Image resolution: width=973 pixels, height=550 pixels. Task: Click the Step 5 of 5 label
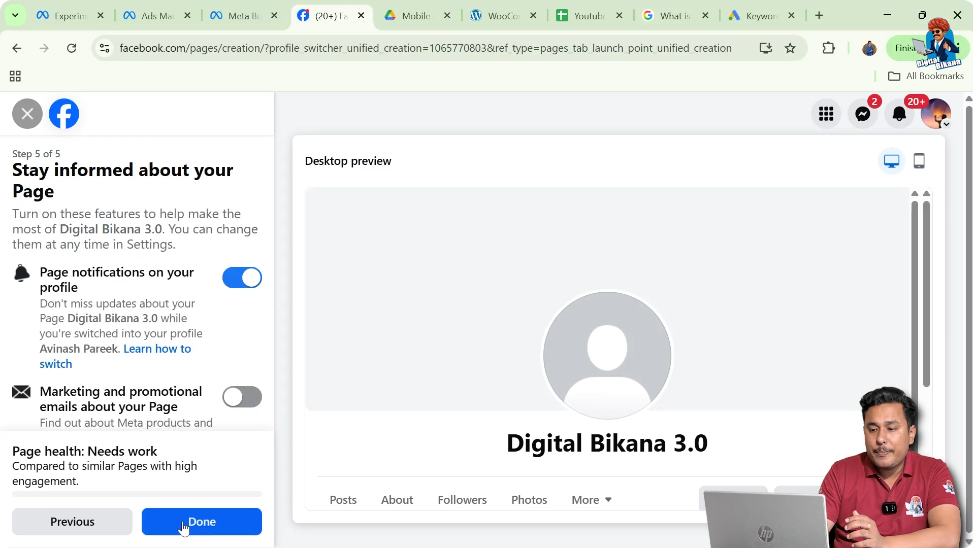[x=36, y=154]
